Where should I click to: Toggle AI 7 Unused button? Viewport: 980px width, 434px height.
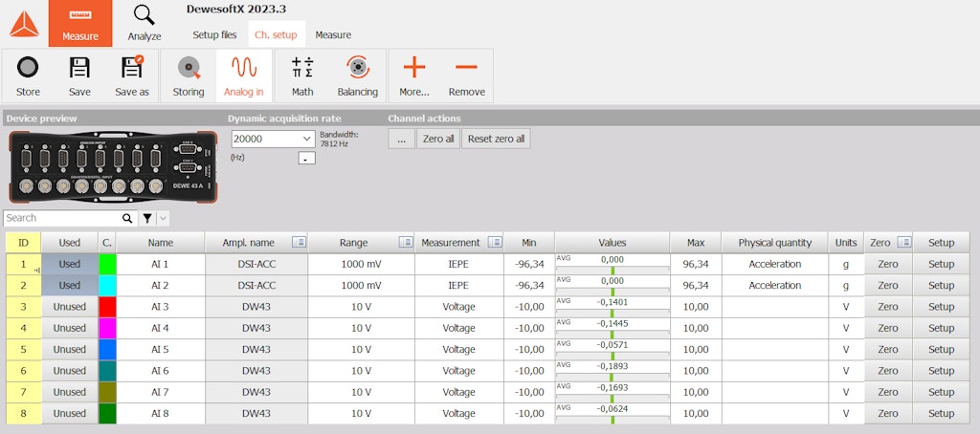click(x=69, y=392)
